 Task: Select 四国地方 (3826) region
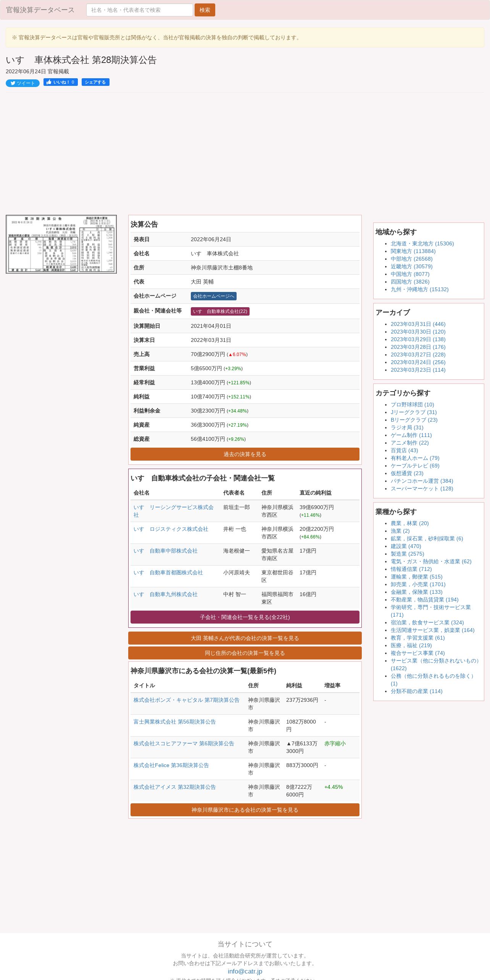(x=410, y=282)
